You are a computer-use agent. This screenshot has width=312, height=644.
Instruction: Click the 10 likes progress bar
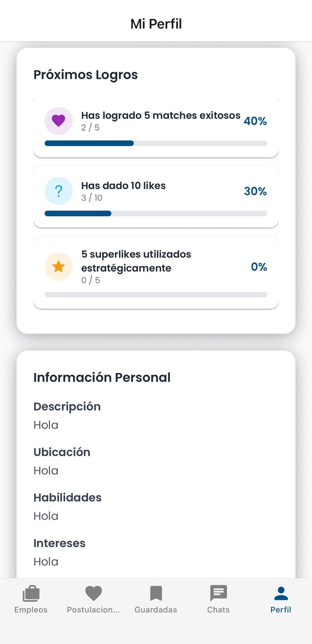[x=156, y=214]
